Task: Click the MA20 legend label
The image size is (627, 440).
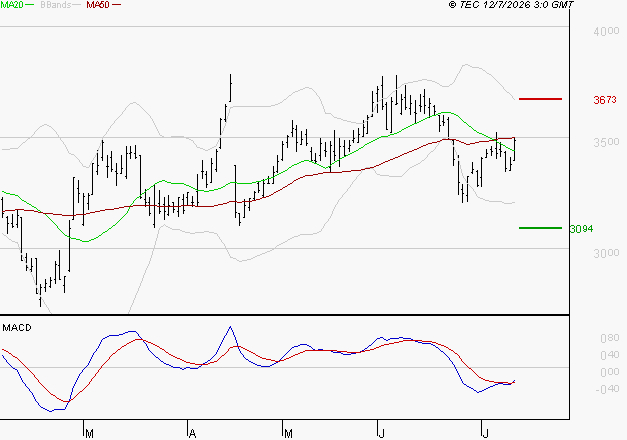Action: coord(12,5)
